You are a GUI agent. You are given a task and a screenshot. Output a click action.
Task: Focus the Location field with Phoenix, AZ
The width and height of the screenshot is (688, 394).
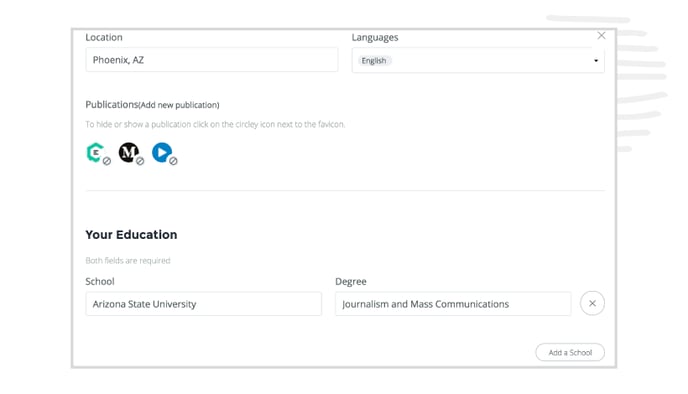pos(212,60)
